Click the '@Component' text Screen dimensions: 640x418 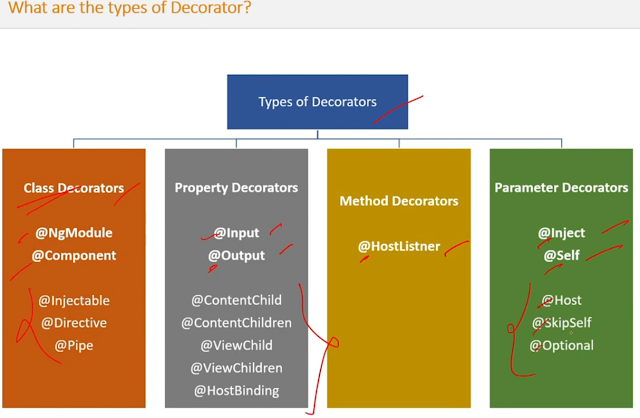click(x=74, y=256)
